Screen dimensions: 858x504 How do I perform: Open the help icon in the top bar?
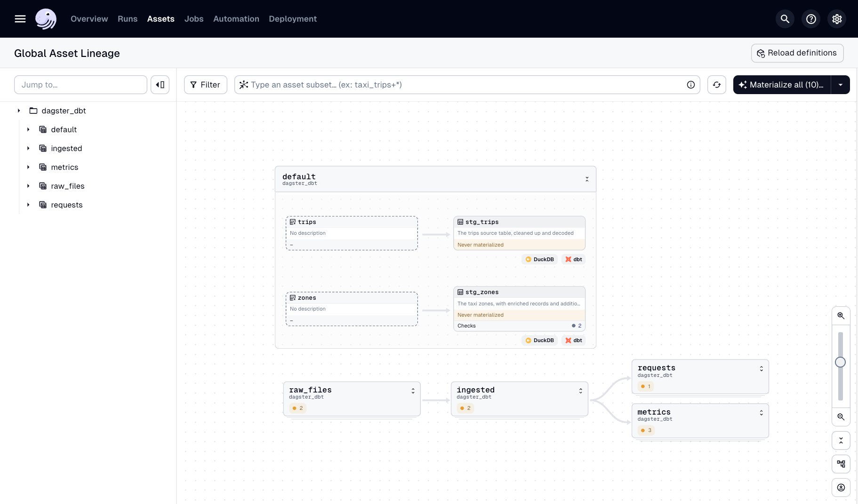click(x=811, y=19)
